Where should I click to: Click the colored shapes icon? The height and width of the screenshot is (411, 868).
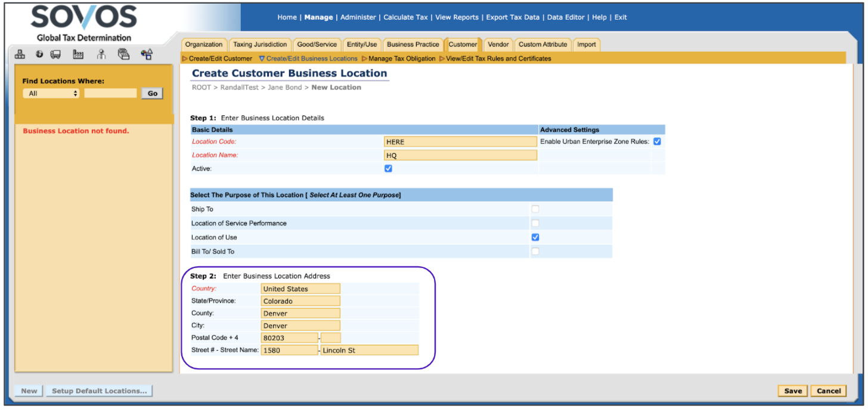pyautogui.click(x=147, y=54)
